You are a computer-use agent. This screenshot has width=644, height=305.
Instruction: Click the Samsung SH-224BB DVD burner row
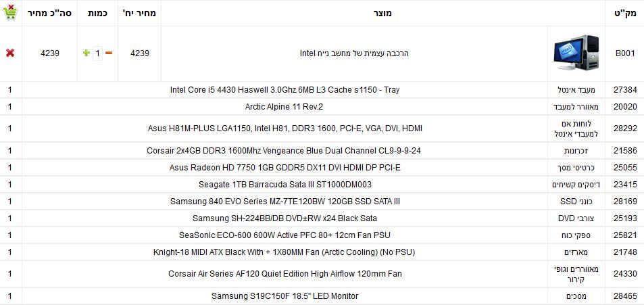pyautogui.click(x=284, y=218)
